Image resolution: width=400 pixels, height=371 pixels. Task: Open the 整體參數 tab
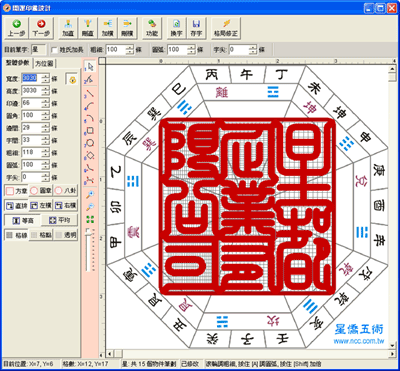[18, 63]
